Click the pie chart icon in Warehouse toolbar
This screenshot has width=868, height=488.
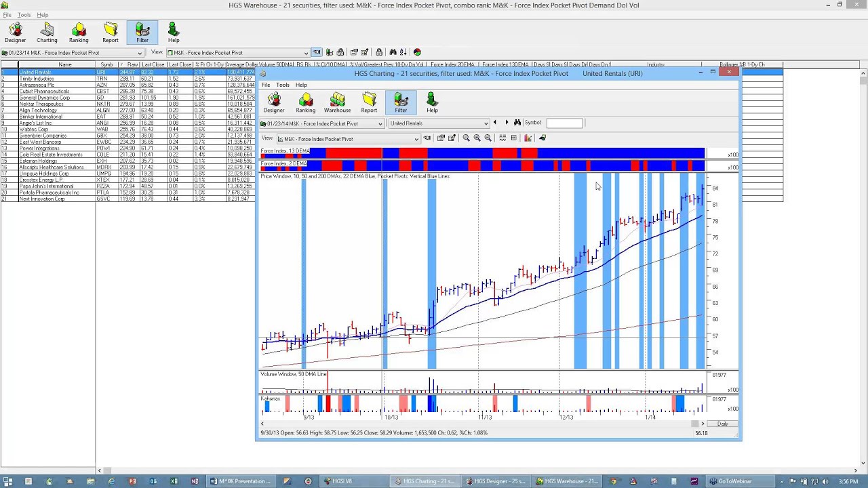point(417,52)
